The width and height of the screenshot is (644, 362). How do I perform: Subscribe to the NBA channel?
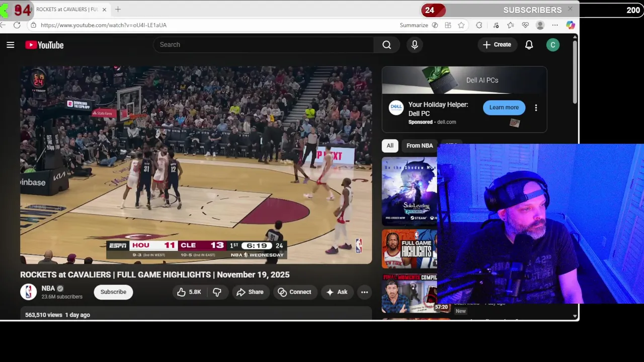[113, 292]
